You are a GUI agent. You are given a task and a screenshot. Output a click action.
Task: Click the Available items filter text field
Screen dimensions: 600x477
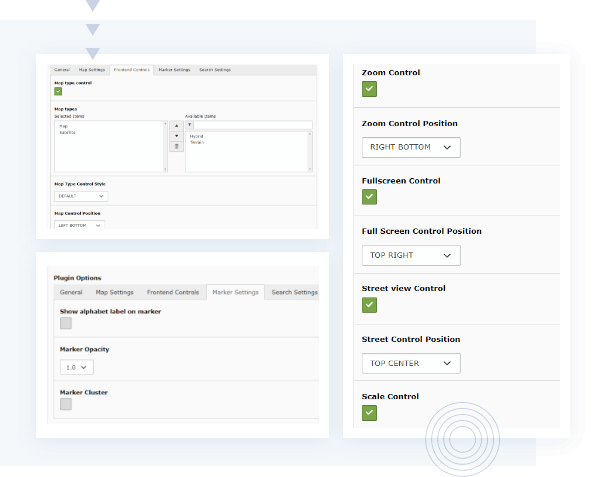pyautogui.click(x=253, y=125)
